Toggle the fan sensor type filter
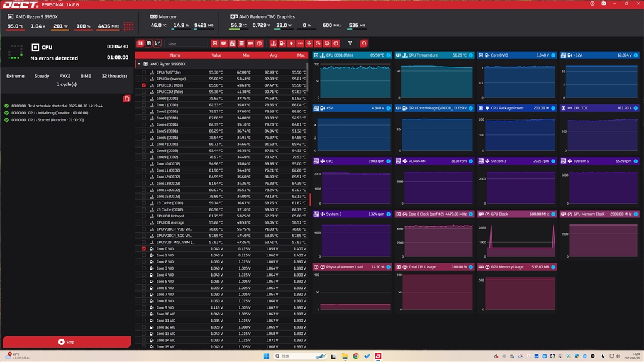Image resolution: width=644 pixels, height=362 pixels. point(309,43)
